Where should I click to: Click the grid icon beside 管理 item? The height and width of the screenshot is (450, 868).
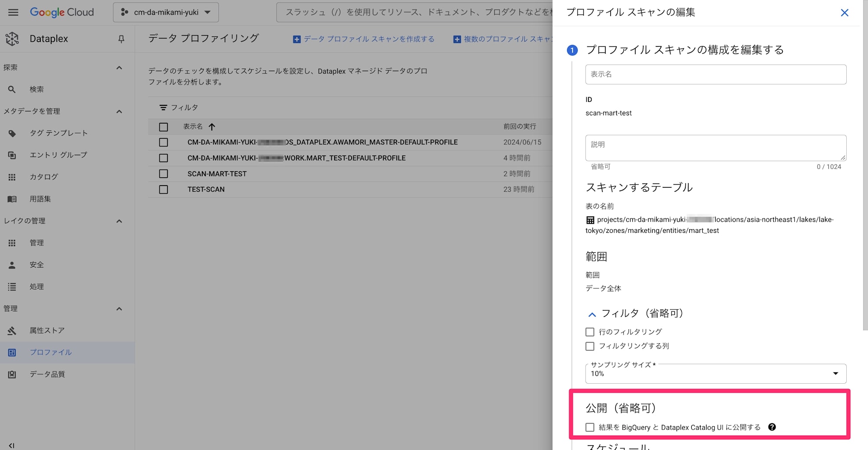(12, 243)
